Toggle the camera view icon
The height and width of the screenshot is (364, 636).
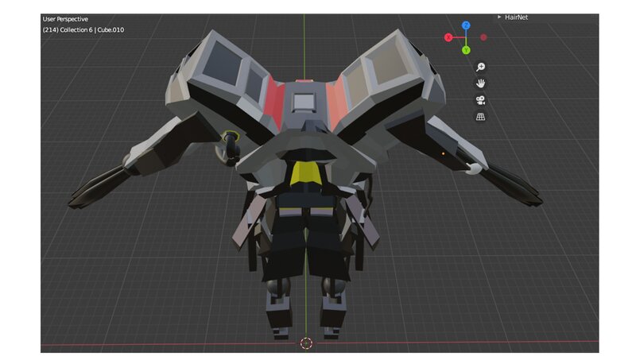pos(481,100)
